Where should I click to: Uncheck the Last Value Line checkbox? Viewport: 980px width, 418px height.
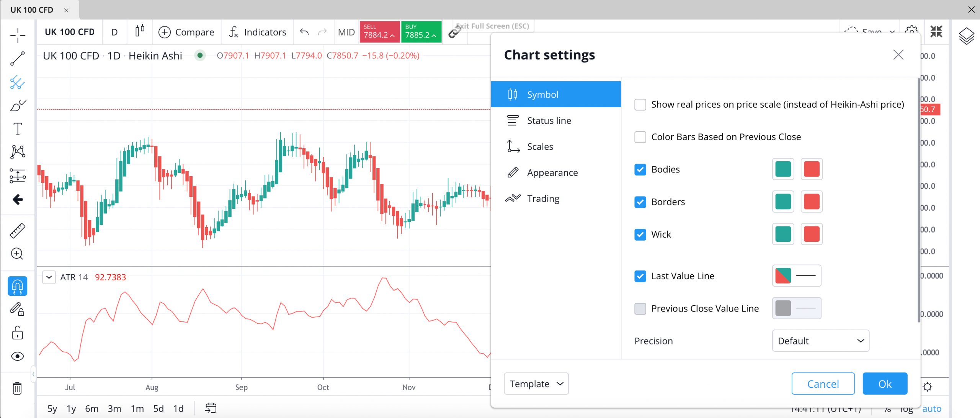click(x=640, y=276)
